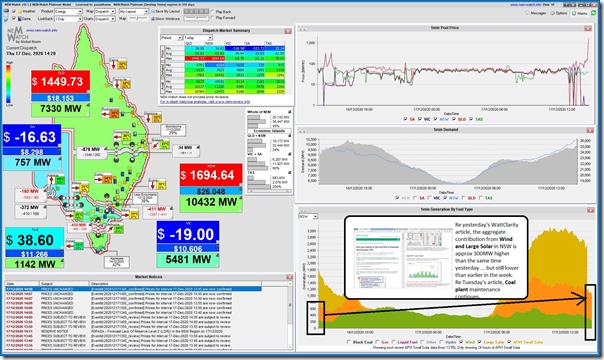Open the Options settings

(x=559, y=13)
